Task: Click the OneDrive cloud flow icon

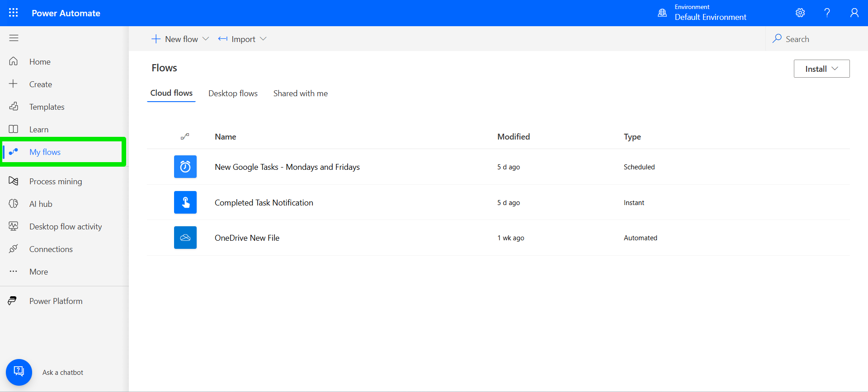Action: (x=185, y=238)
